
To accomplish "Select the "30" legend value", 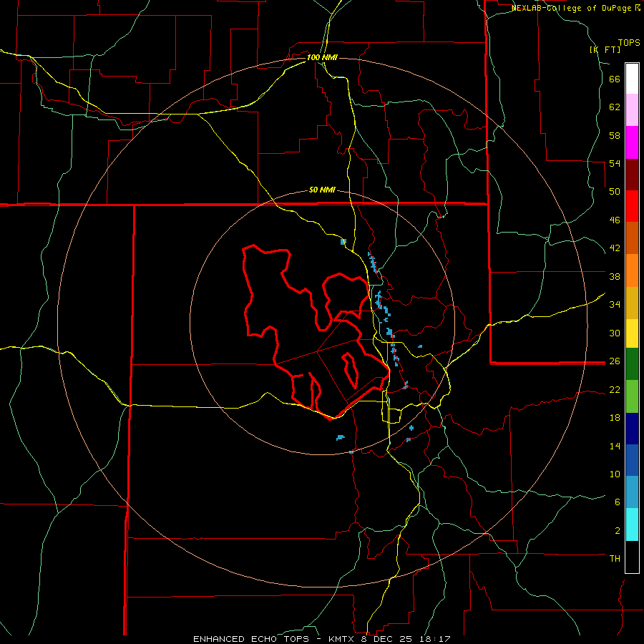I will (x=615, y=333).
